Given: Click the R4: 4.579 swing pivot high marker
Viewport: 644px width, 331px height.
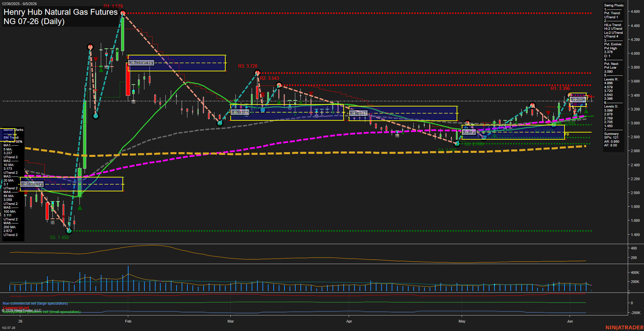Looking at the screenshot, I should (x=123, y=13).
